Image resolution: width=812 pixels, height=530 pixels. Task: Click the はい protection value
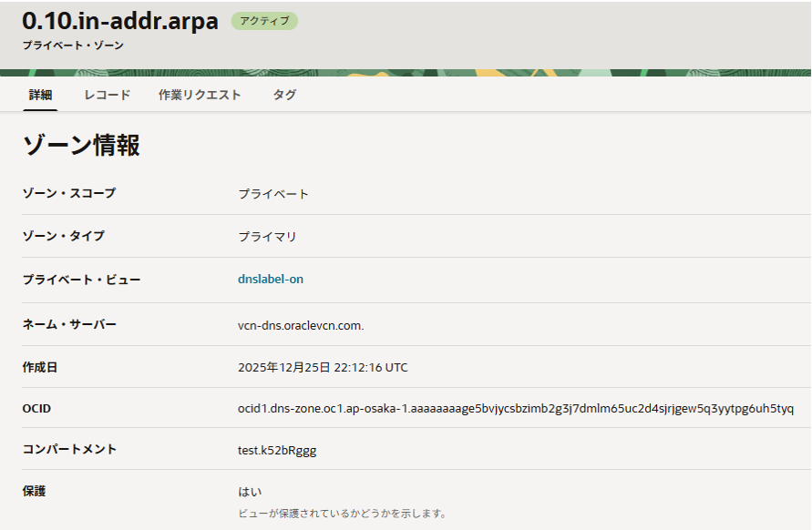point(250,492)
